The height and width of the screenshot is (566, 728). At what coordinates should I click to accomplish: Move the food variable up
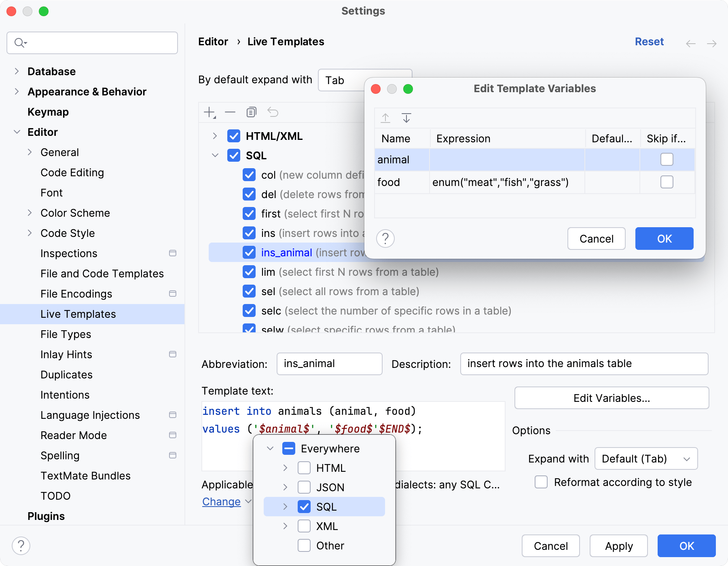pos(385,118)
